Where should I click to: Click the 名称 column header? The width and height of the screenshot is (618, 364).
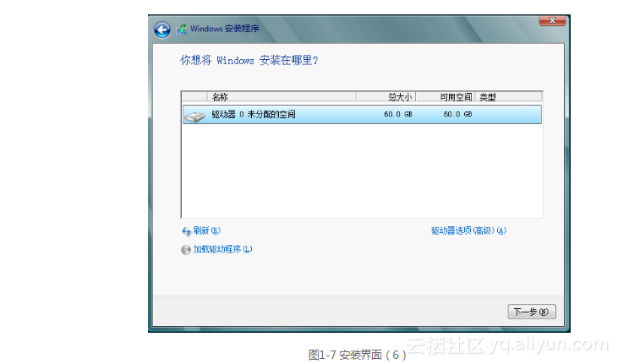tap(282, 97)
